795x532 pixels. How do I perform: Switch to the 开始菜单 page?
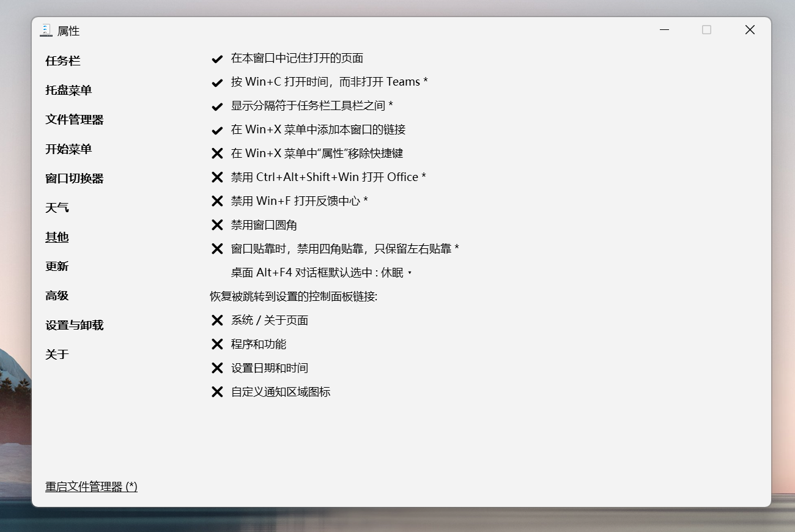coord(68,149)
